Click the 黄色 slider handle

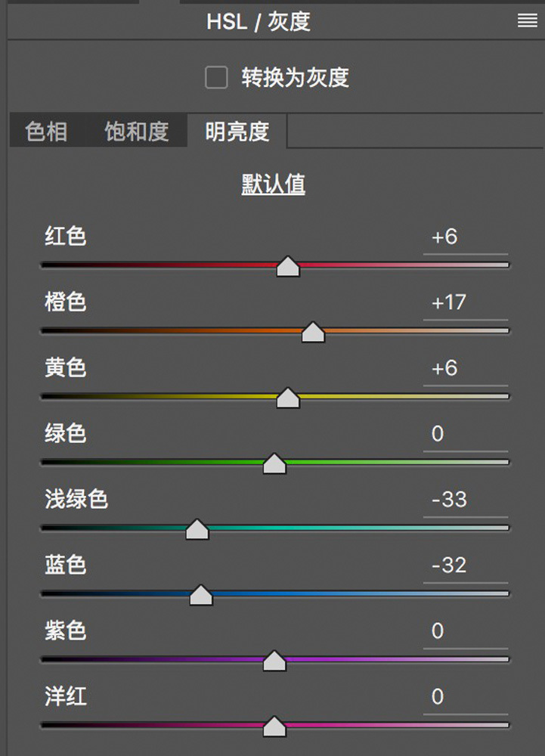pos(288,398)
